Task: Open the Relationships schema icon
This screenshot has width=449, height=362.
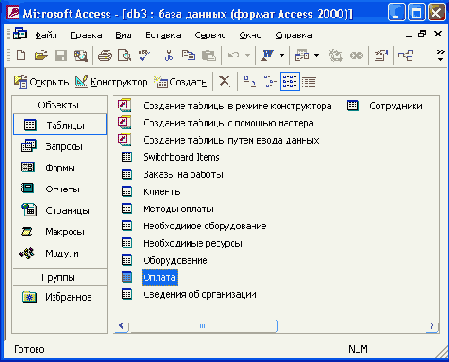Action: [x=405, y=55]
